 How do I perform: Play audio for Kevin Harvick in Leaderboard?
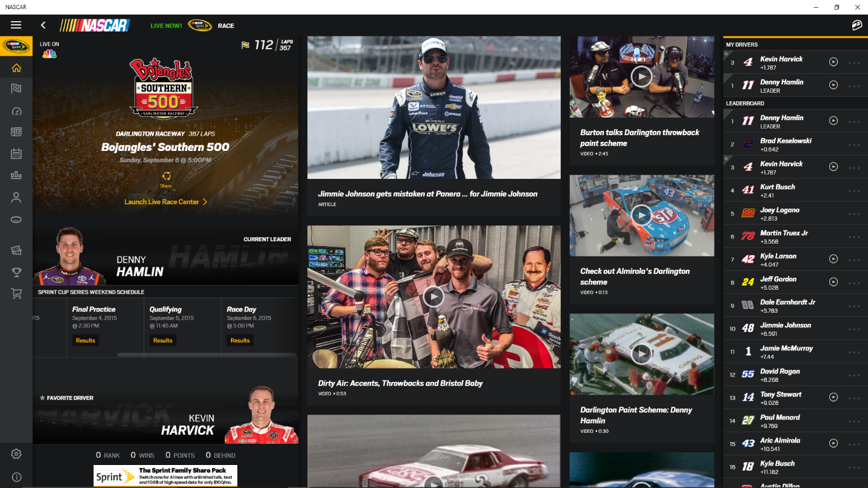tap(833, 167)
